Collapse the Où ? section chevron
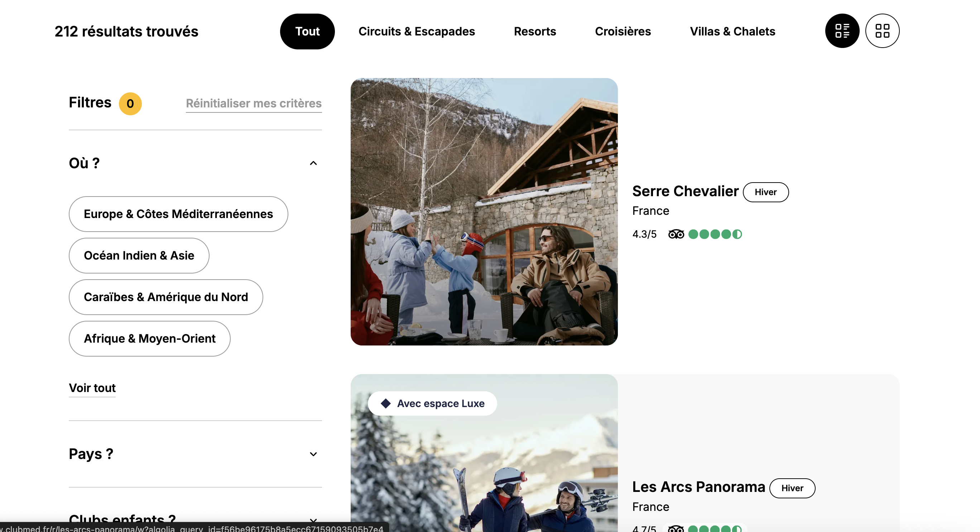The width and height of the screenshot is (980, 532). click(313, 163)
